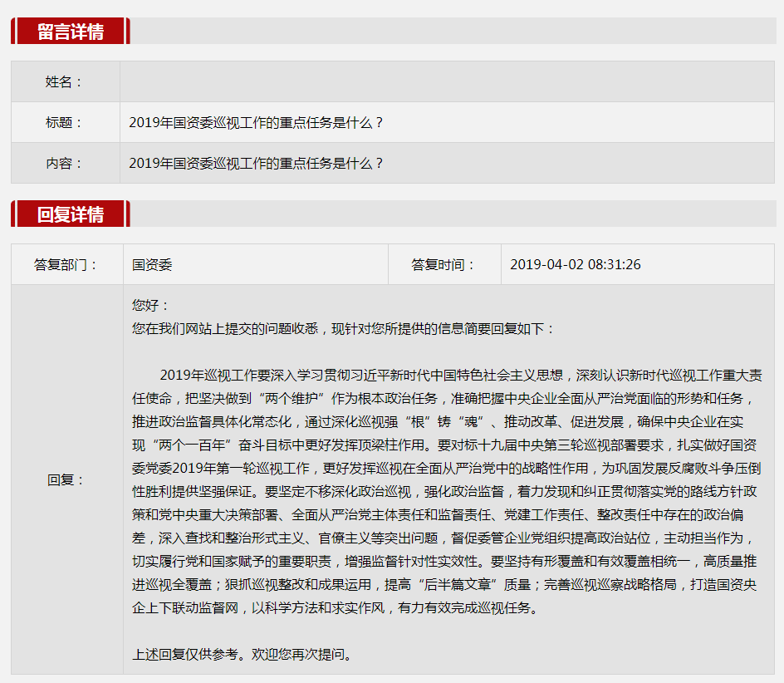Click the 您好 greeting in the reply
784x683 pixels.
click(x=150, y=305)
